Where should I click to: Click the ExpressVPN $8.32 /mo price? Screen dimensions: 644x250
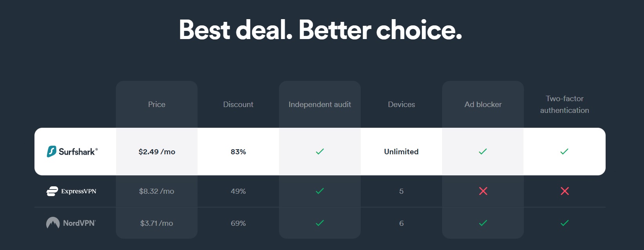click(x=157, y=191)
